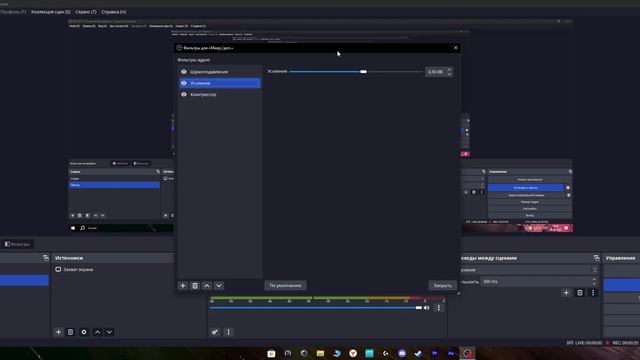Viewport: 640px width, 360px height.
Task: Move the selected filter up
Action: pos(207,286)
